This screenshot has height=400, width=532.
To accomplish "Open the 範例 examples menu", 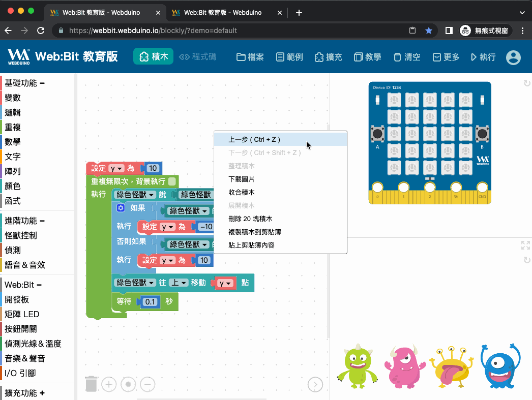I will click(289, 57).
